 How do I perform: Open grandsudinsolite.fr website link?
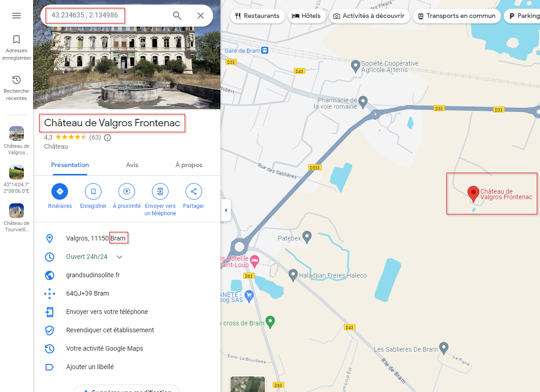[x=93, y=275]
